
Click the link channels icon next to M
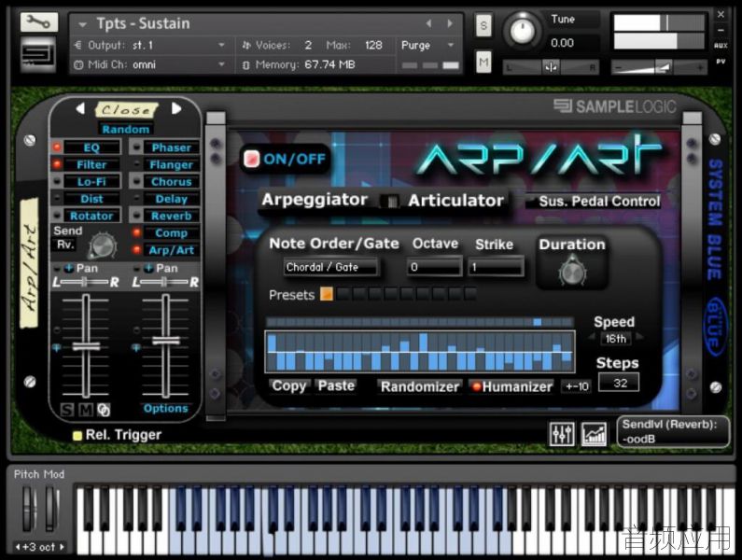coord(104,410)
